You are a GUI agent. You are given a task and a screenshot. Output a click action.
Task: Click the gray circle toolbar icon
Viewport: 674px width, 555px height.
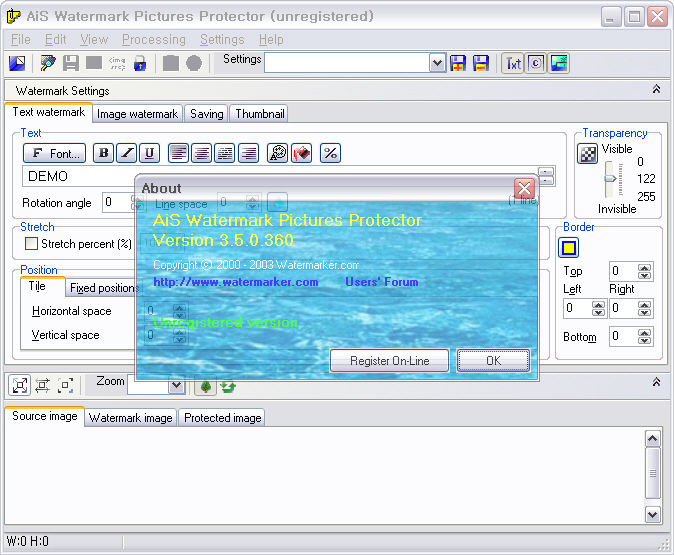pyautogui.click(x=194, y=63)
